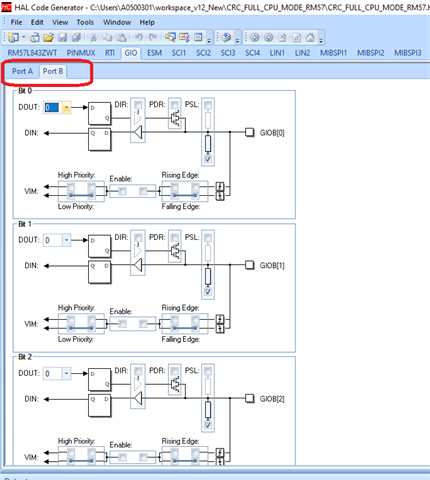Click the New Project toolbar icon
430x480 pixels.
(14, 37)
